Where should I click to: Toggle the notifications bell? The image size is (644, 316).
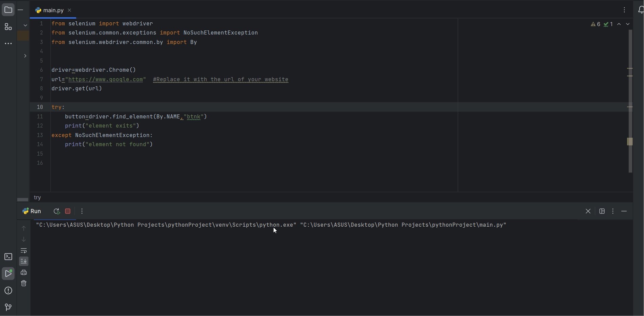641,10
